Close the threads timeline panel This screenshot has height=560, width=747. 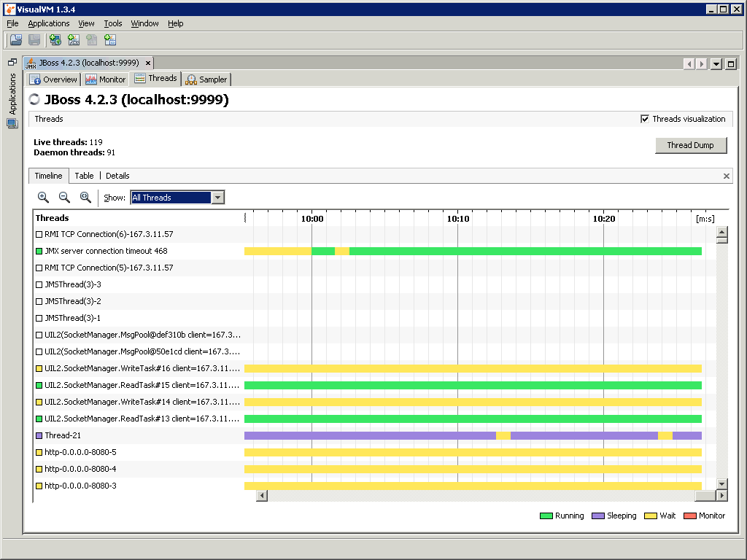(x=727, y=176)
